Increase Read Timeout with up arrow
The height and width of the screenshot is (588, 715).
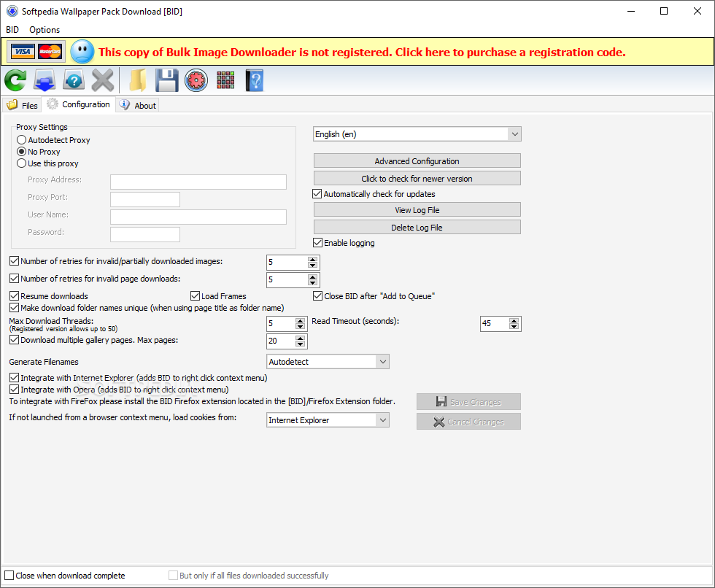(514, 321)
